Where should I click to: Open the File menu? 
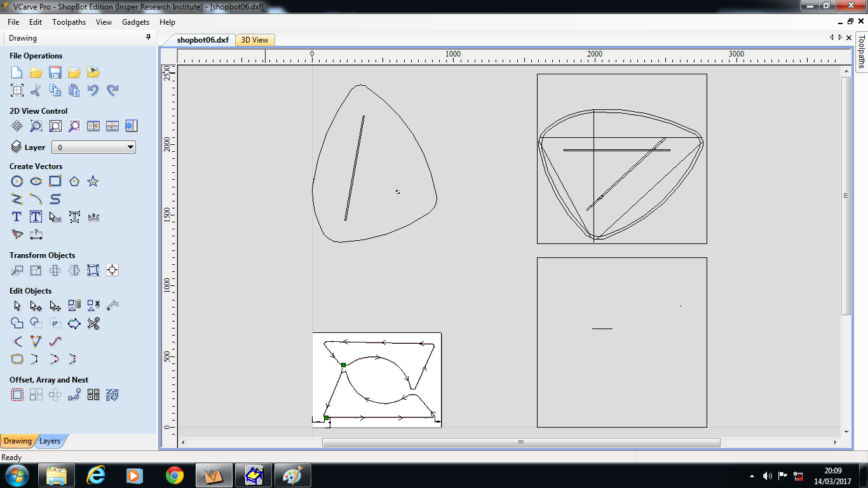(13, 22)
